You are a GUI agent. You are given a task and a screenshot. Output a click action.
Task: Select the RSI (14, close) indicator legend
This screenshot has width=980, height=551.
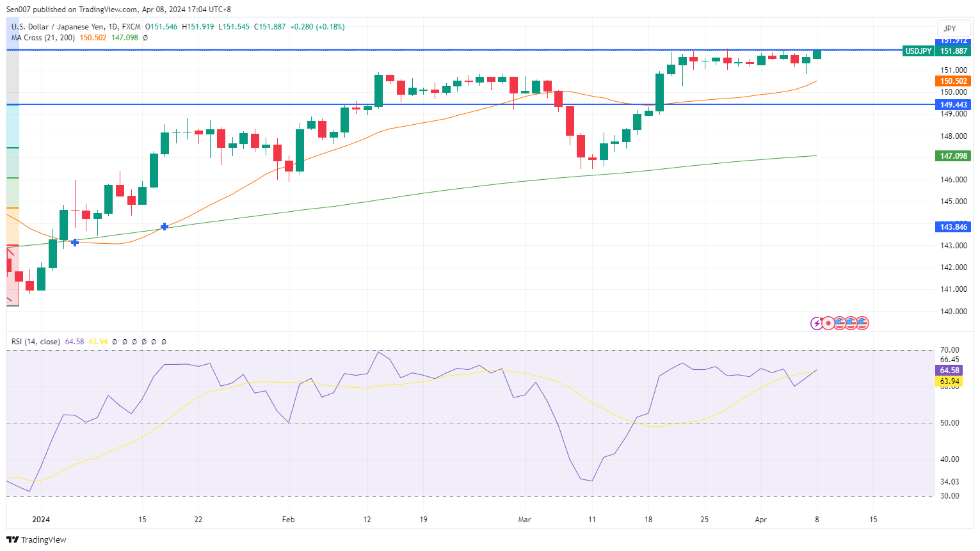pos(36,342)
